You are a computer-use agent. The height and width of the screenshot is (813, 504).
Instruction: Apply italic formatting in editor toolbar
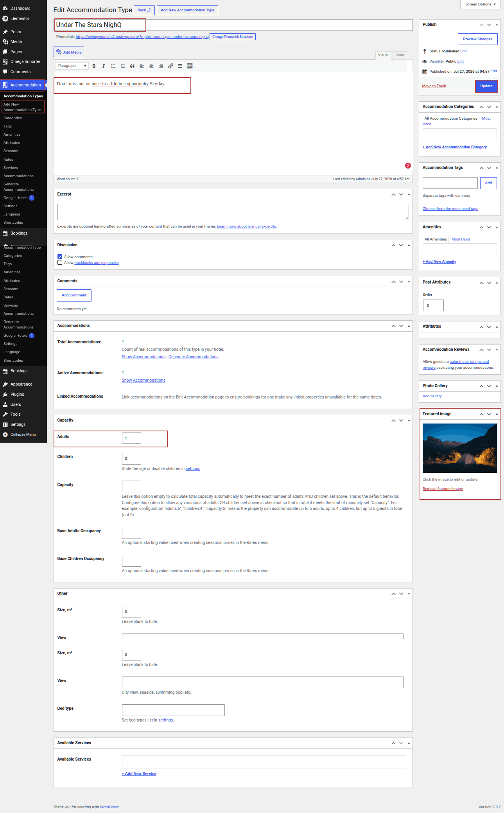point(104,66)
